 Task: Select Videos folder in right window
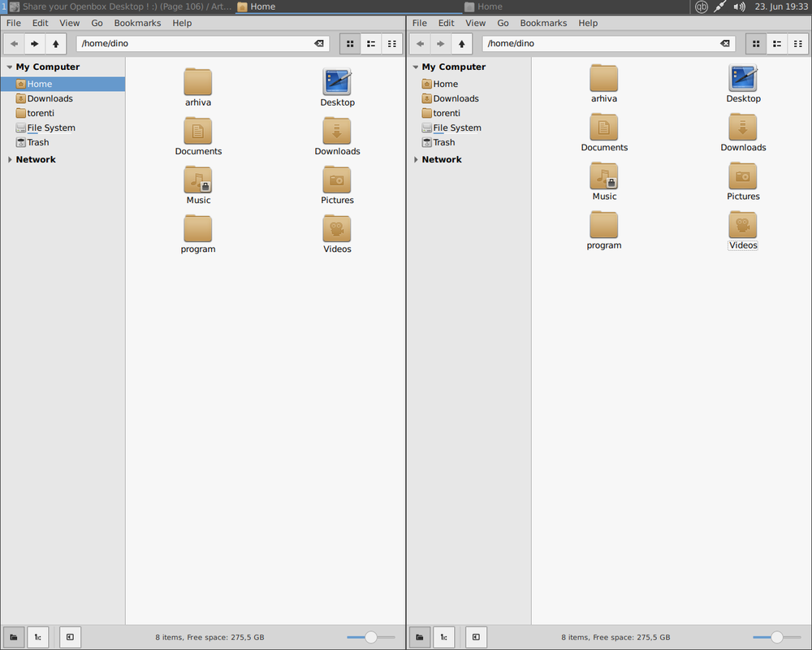[743, 230]
